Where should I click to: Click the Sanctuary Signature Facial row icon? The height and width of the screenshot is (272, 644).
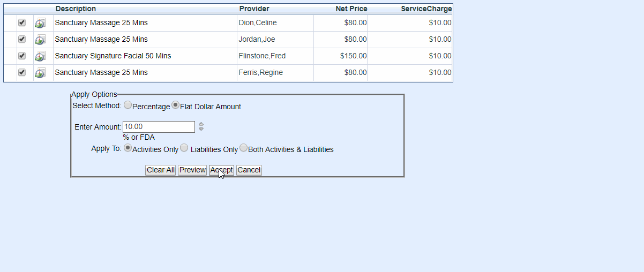[40, 56]
